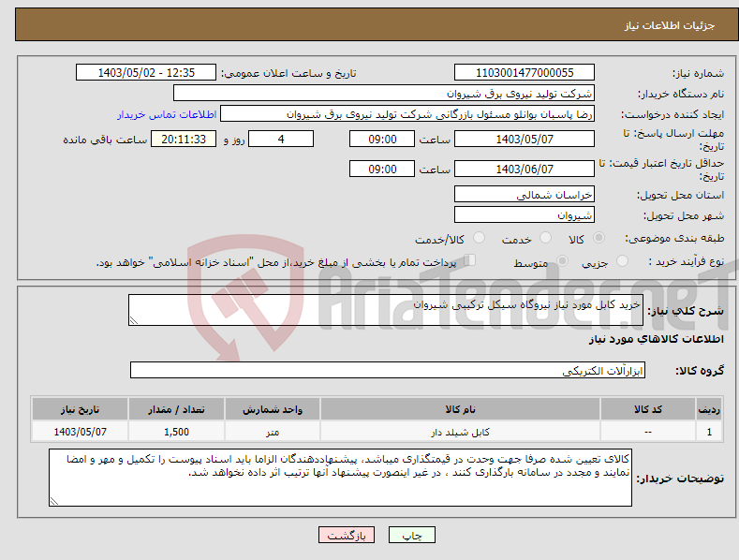
Task: Click the ردیف column header
Action: pyautogui.click(x=709, y=409)
